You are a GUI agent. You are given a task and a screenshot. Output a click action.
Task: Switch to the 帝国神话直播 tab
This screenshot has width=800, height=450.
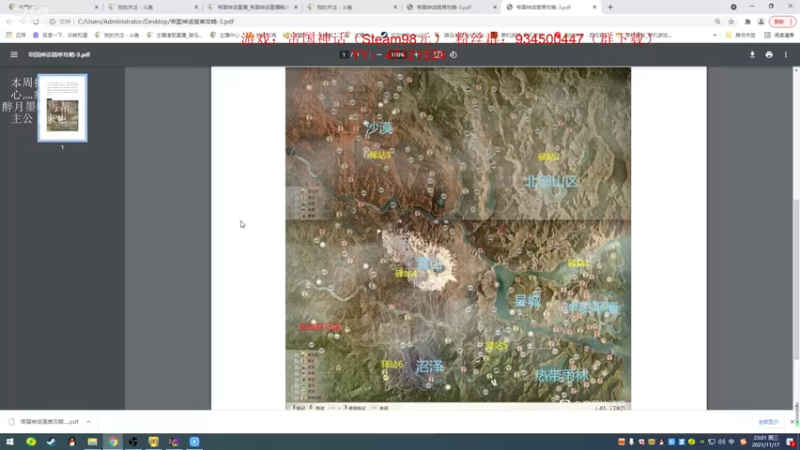(x=253, y=7)
